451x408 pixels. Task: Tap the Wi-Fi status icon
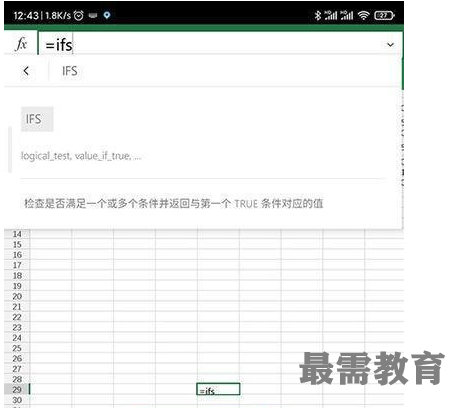[364, 15]
